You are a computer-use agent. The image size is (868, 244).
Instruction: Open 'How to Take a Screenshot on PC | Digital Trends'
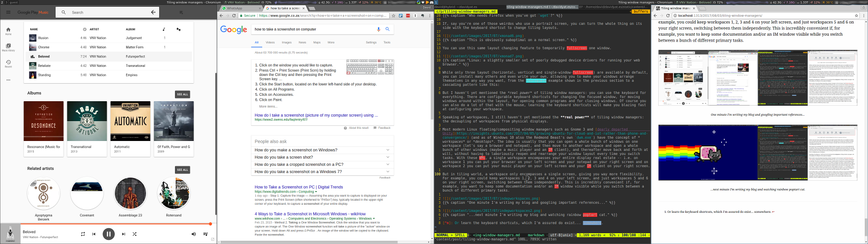pos(299,187)
